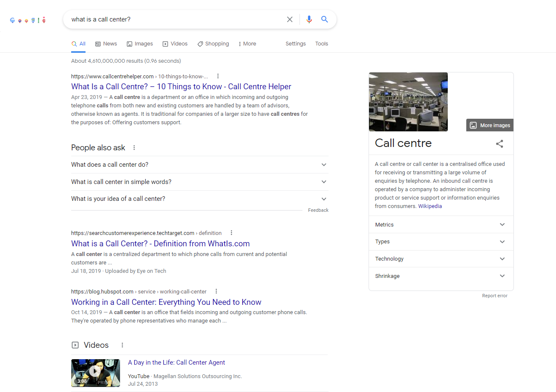Open the three-dot menu beside People also ask

[134, 147]
